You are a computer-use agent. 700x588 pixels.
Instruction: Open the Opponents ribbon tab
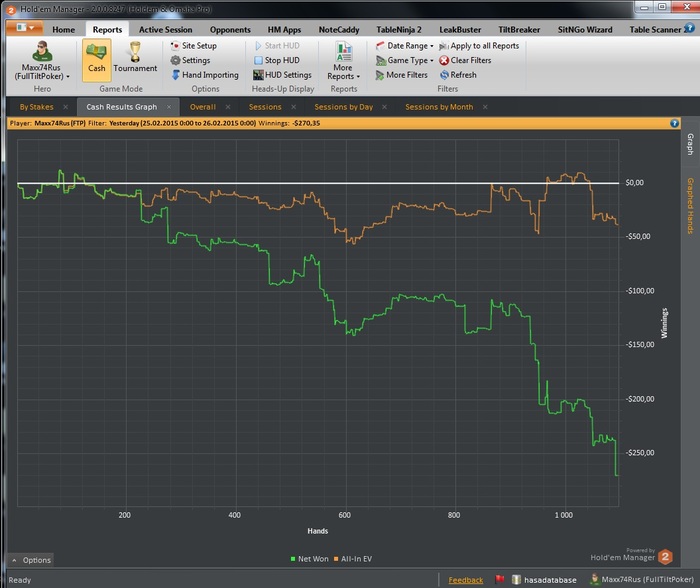point(230,29)
